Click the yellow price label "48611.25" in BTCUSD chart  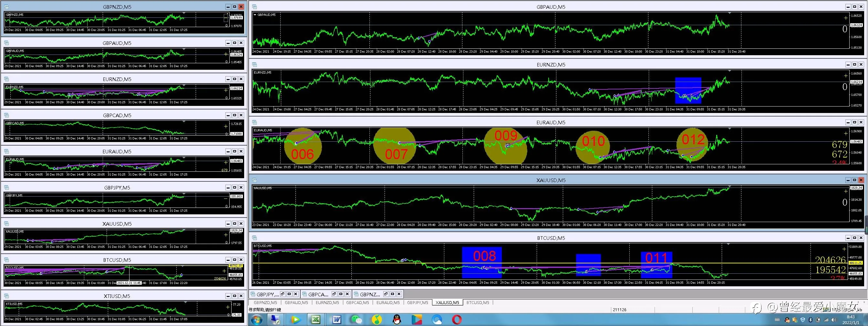856,263
